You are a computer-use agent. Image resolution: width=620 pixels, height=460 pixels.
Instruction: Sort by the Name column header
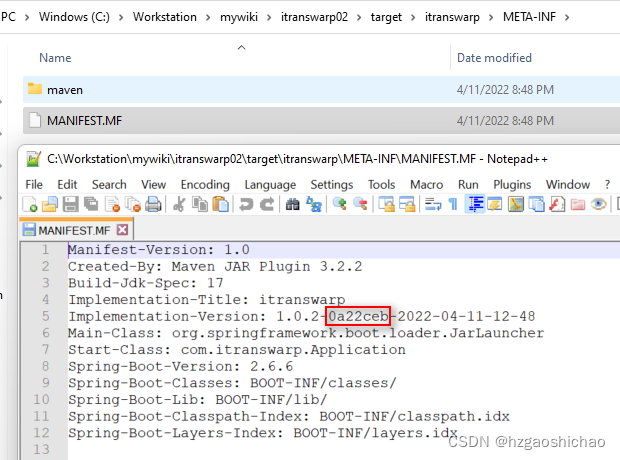tap(55, 58)
